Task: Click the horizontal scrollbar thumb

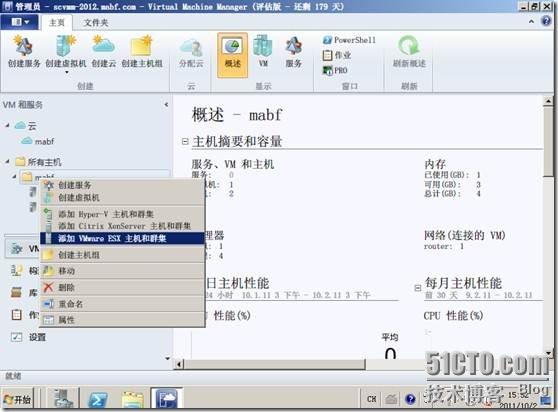Action: pyautogui.click(x=274, y=364)
